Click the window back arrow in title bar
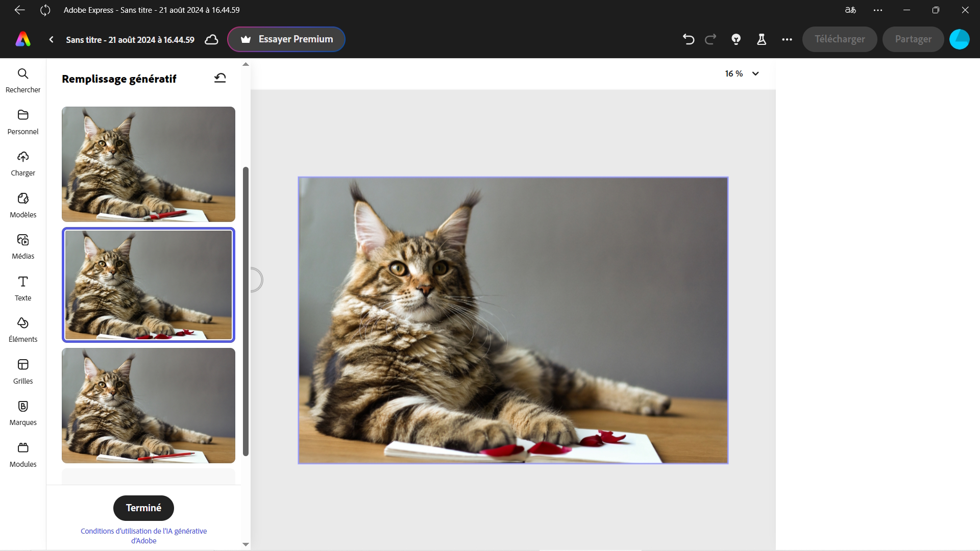Image resolution: width=980 pixels, height=551 pixels. 19,10
